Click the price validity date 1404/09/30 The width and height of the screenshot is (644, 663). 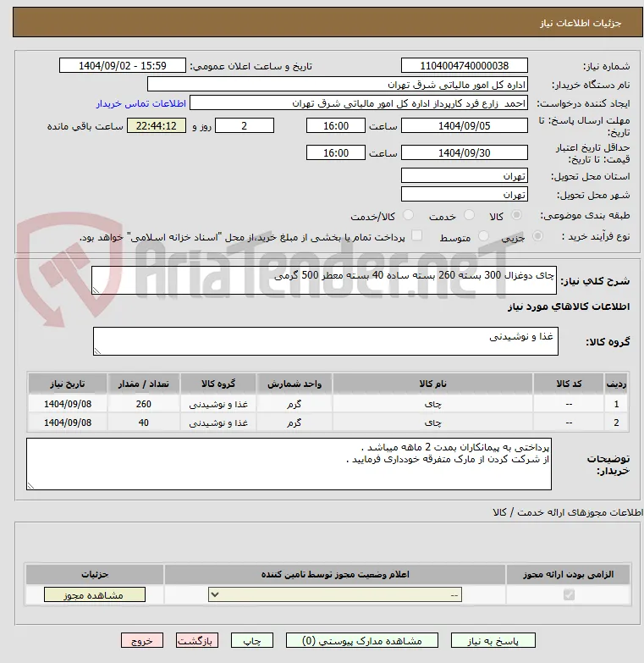click(464, 152)
